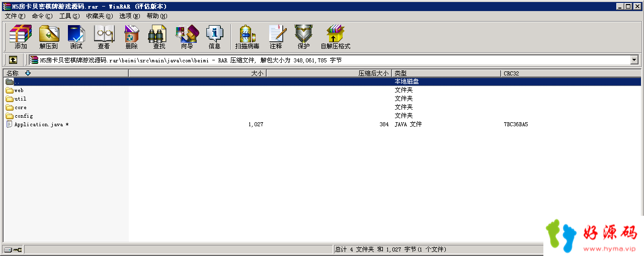
Task: Click the WinRAR title bar app icon
Action: (7, 7)
